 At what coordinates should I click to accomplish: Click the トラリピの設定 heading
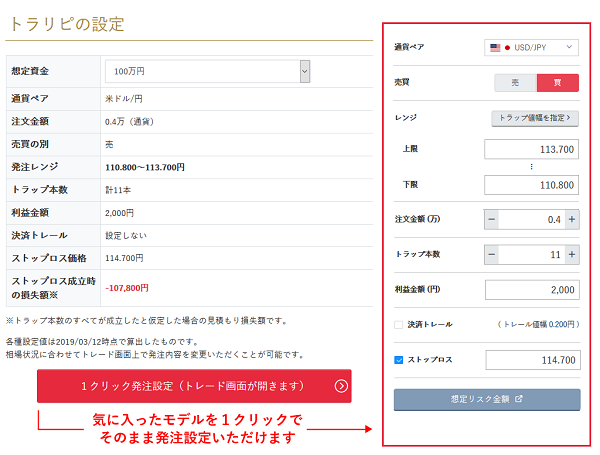[x=67, y=24]
